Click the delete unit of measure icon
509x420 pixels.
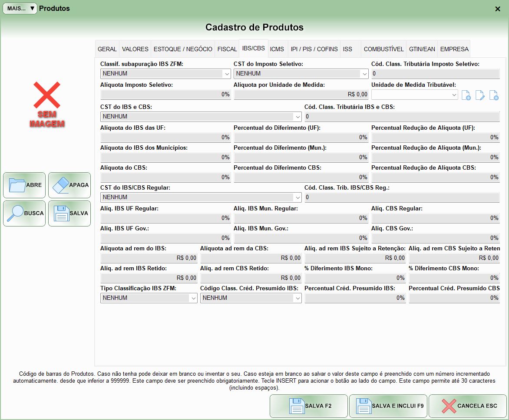[494, 95]
